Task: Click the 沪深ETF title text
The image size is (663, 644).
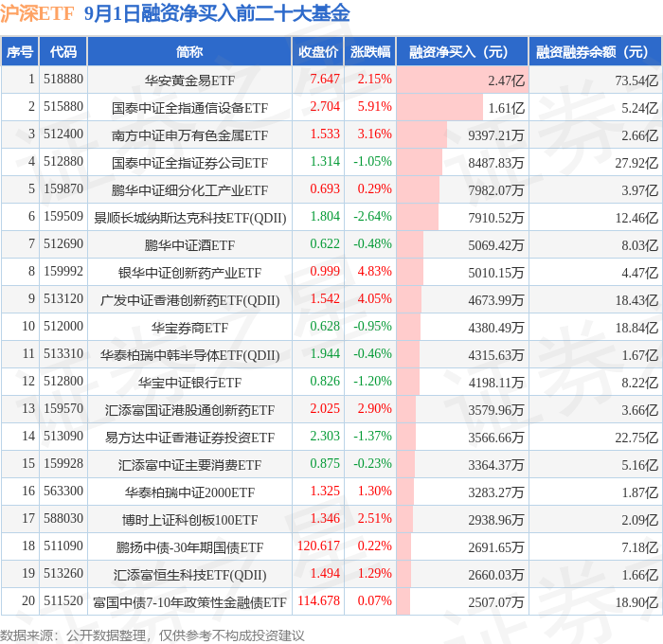Action: (x=37, y=13)
